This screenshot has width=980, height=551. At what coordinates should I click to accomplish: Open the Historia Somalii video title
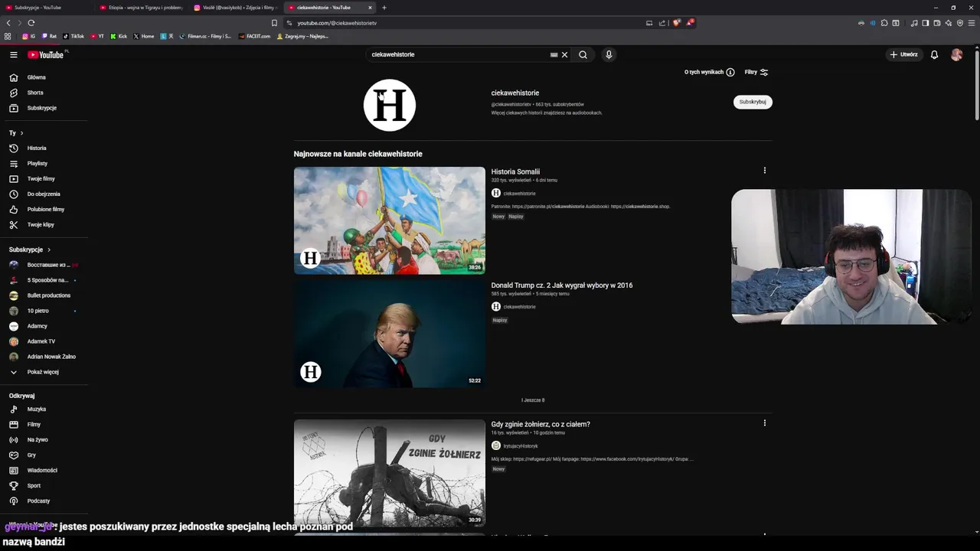515,171
